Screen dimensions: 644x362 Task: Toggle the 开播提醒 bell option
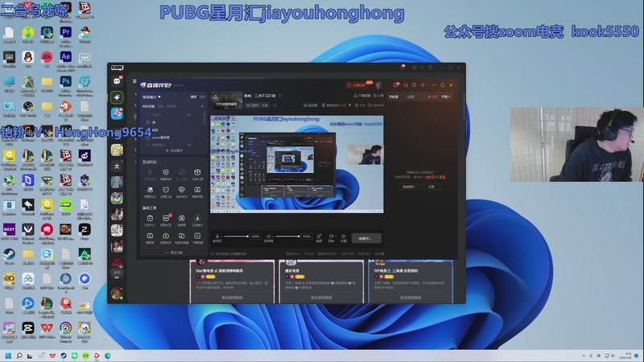(x=360, y=96)
